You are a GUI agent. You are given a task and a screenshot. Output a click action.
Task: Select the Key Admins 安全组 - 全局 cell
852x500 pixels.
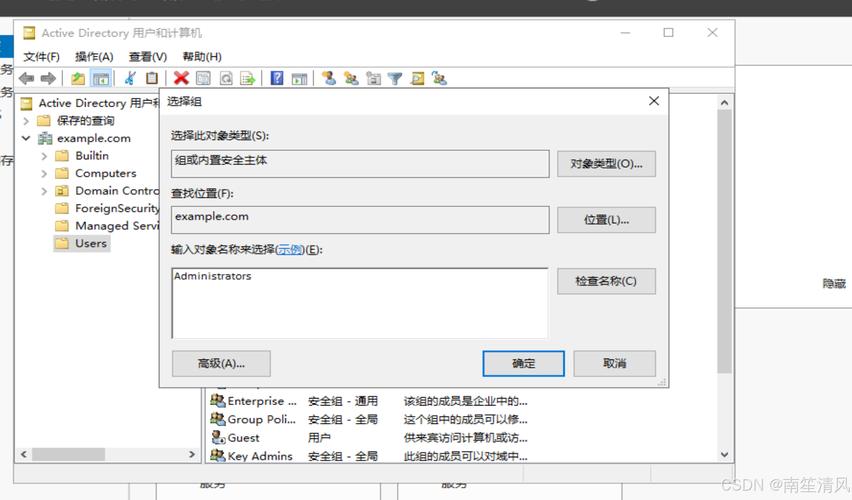(x=343, y=456)
